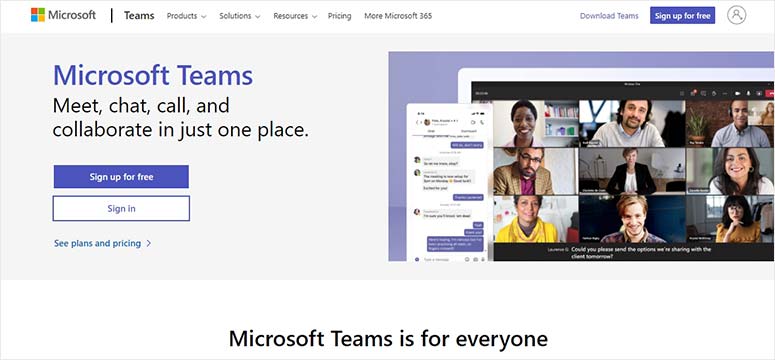Open the Teams brand link

point(139,16)
